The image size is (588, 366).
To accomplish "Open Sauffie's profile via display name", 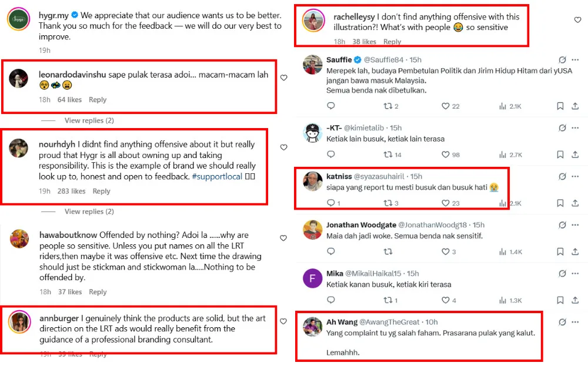I will [339, 60].
